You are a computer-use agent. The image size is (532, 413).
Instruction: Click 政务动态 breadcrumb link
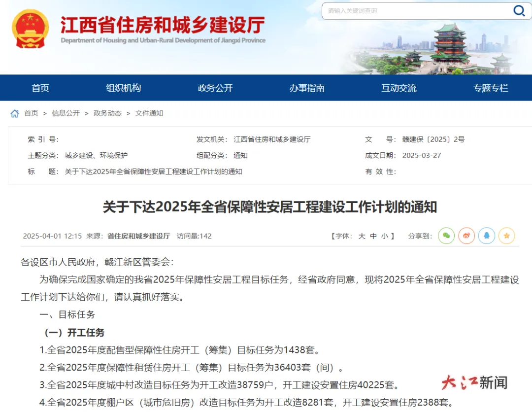(x=107, y=113)
